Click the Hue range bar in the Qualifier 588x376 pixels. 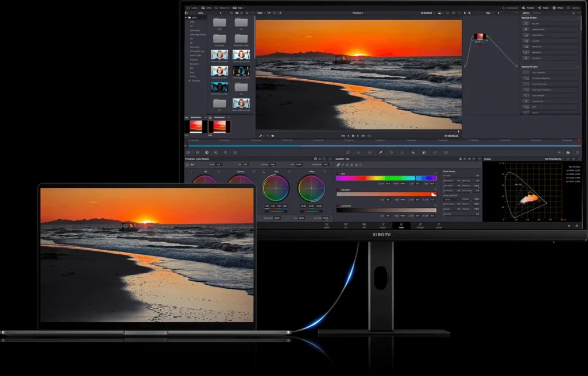(x=386, y=179)
